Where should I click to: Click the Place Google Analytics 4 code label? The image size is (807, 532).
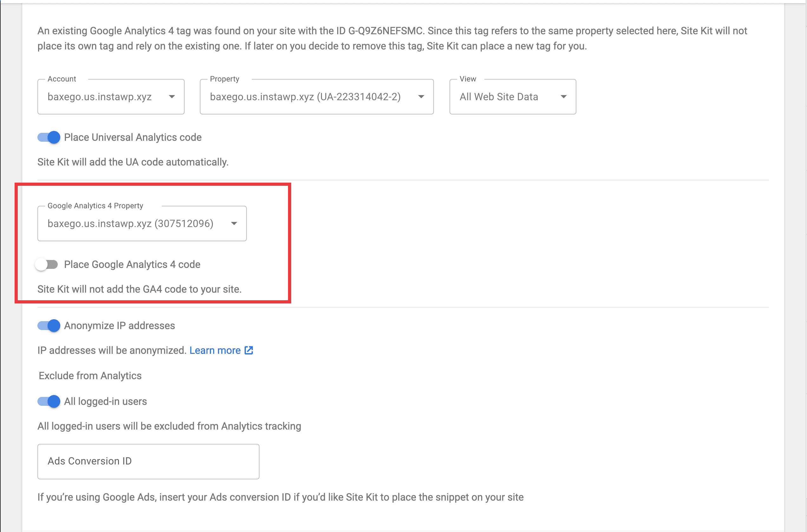coord(132,264)
